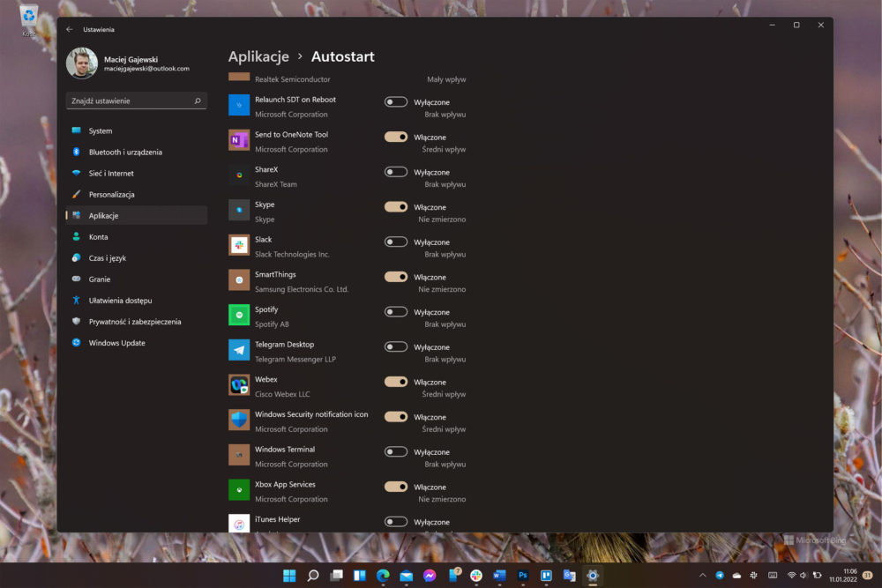
Task: Enable Slack autostart toggle
Action: (395, 242)
